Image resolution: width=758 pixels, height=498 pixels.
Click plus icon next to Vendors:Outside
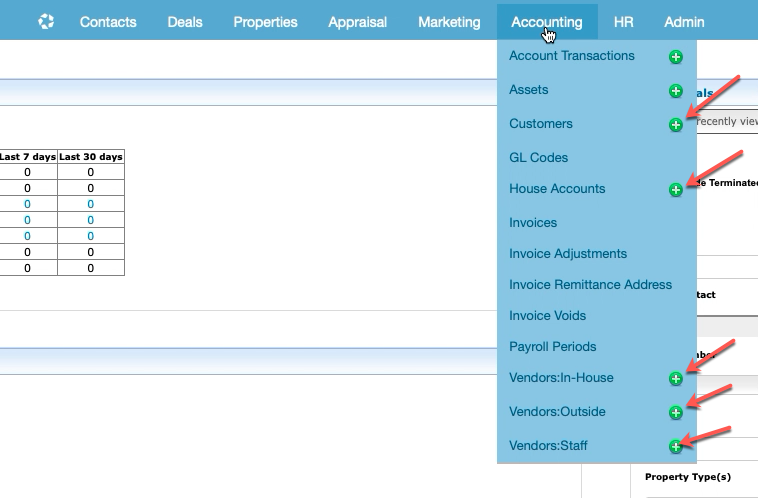(x=676, y=412)
